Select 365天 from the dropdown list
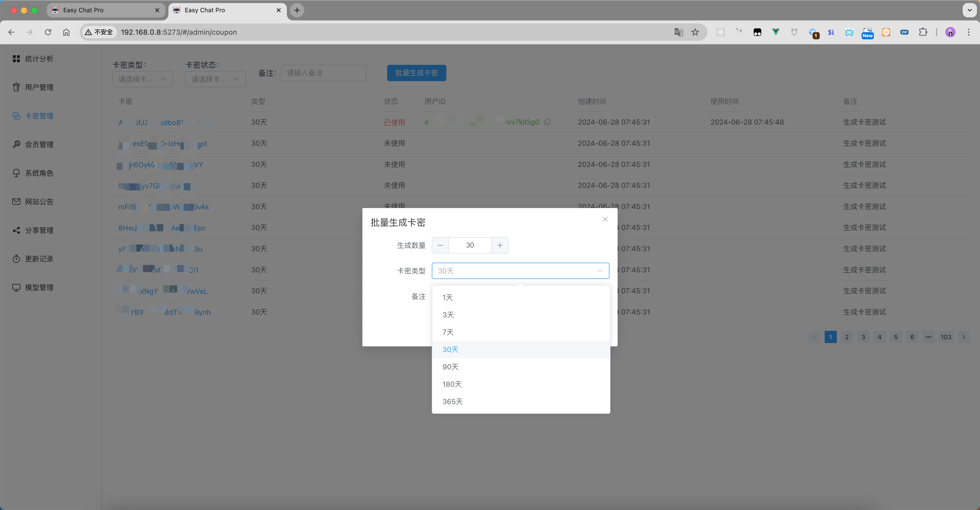980x510 pixels. click(452, 402)
